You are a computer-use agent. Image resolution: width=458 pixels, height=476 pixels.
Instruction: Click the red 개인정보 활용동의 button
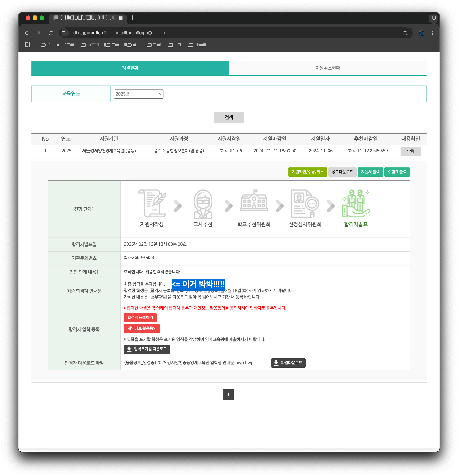point(142,328)
